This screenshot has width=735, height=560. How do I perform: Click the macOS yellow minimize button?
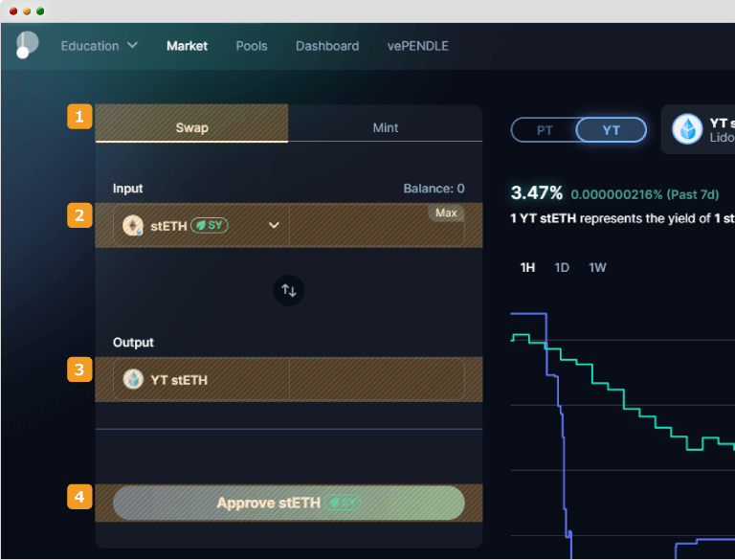(x=27, y=11)
